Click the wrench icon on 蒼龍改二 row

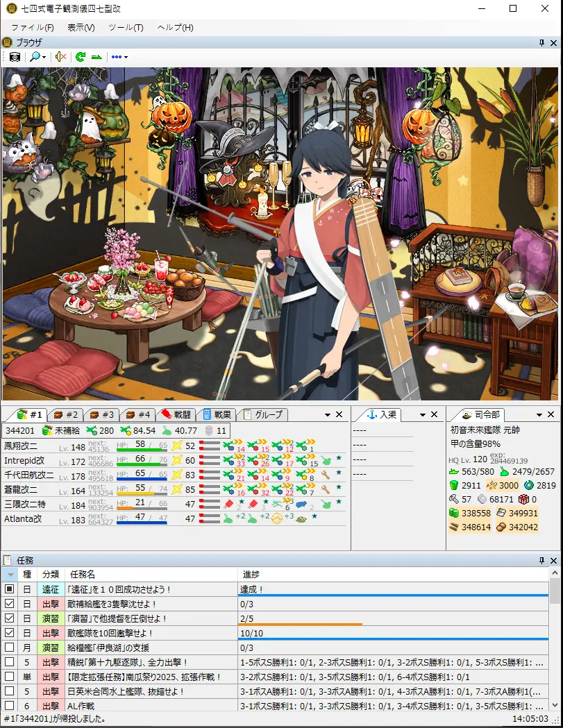point(325,489)
